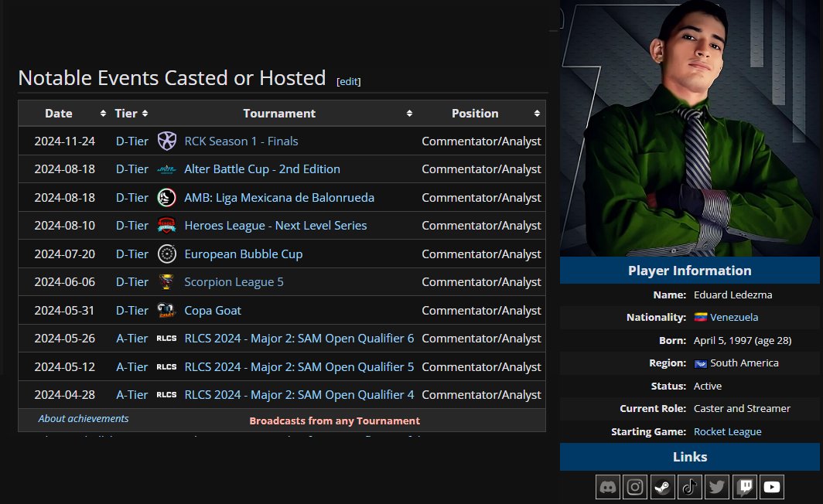Click the RCK Season 1 tournament logo
The width and height of the screenshot is (823, 504).
(167, 141)
